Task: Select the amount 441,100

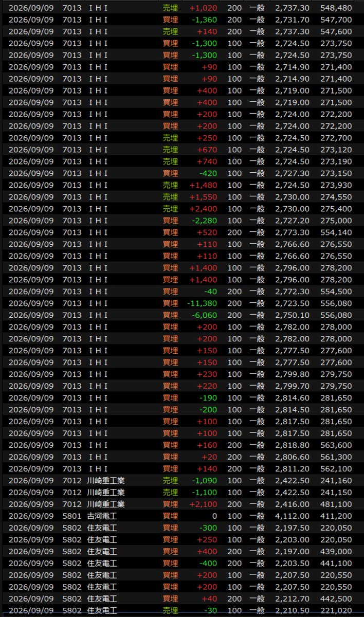Action: point(336,564)
